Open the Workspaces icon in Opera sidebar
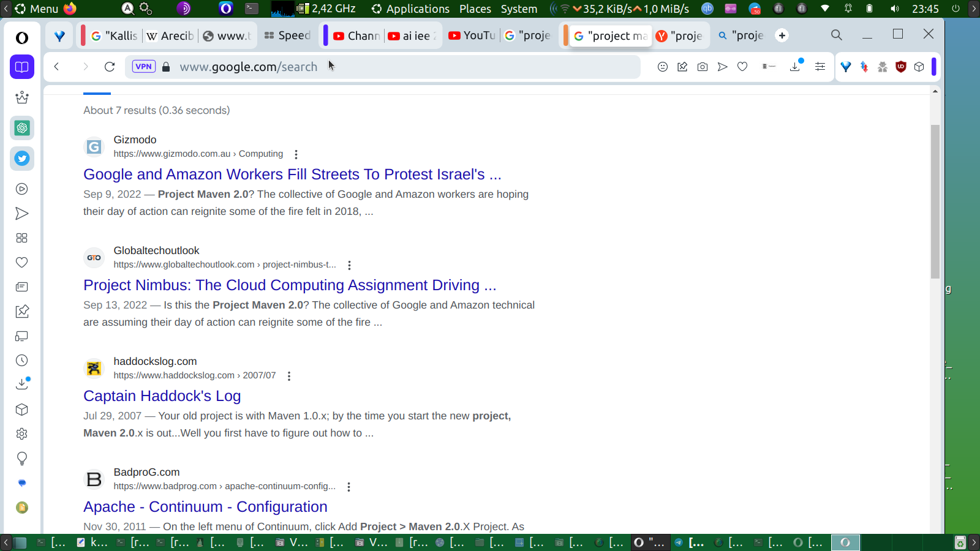The height and width of the screenshot is (551, 980). pyautogui.click(x=22, y=67)
